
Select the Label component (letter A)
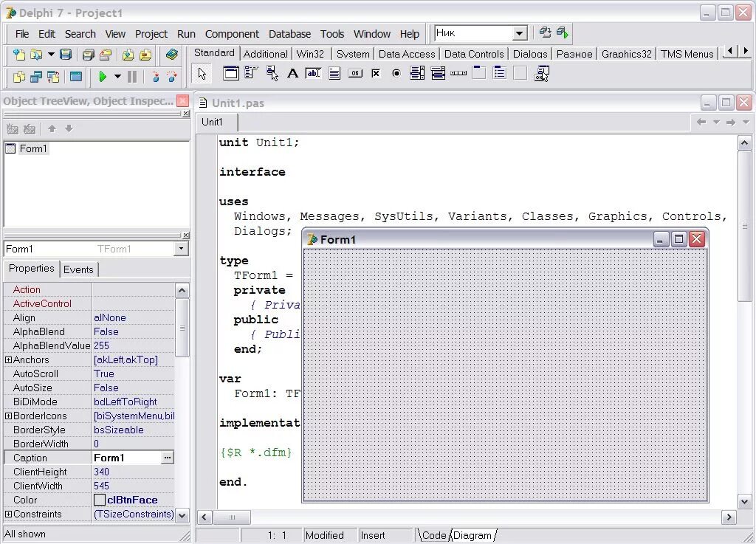pos(292,73)
